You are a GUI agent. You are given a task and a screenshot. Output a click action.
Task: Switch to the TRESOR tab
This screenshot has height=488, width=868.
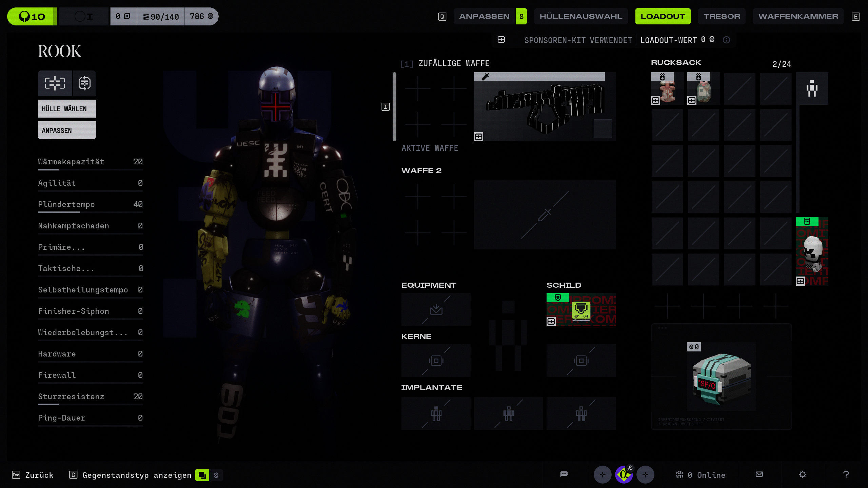722,16
